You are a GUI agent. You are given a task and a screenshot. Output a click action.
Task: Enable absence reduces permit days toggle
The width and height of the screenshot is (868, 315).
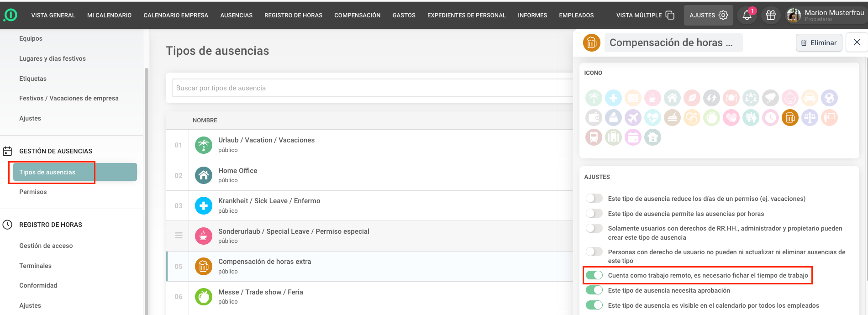594,199
